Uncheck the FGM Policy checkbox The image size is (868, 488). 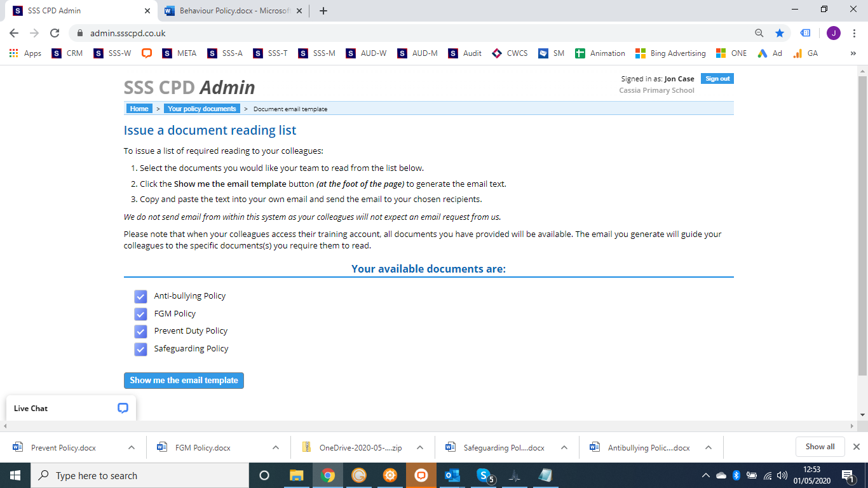140,314
